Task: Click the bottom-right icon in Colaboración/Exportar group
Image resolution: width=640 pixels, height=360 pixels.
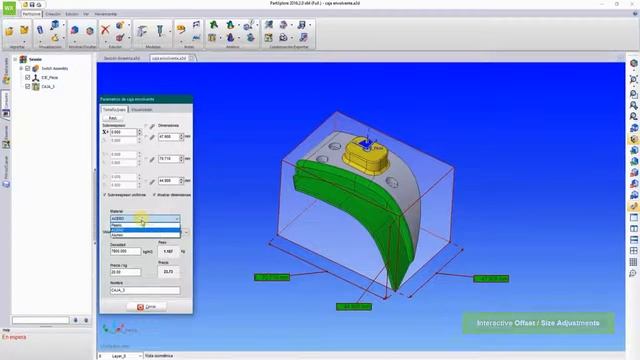Action: coord(303,38)
